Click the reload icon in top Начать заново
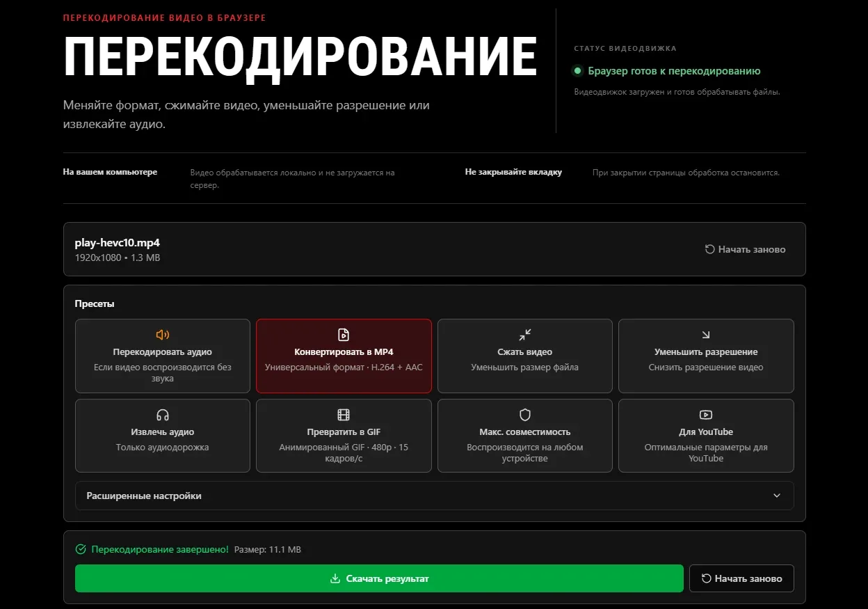Screen dimensions: 868x609 pyautogui.click(x=710, y=249)
